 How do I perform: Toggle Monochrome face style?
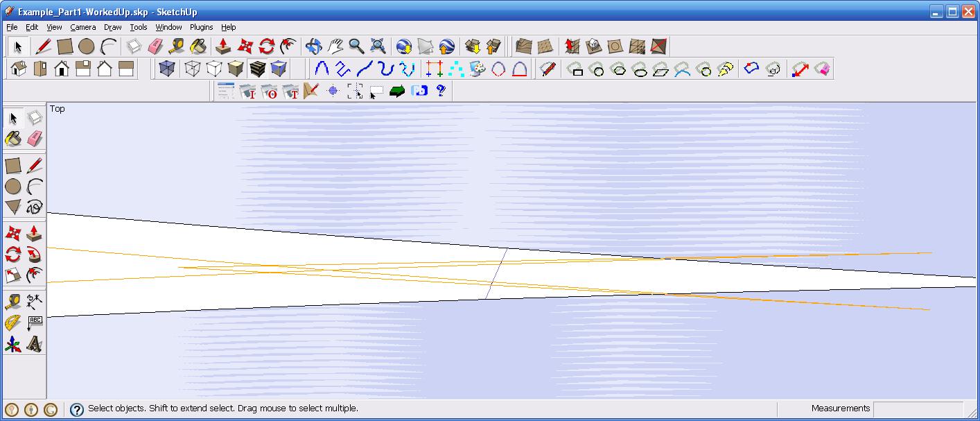(x=279, y=69)
